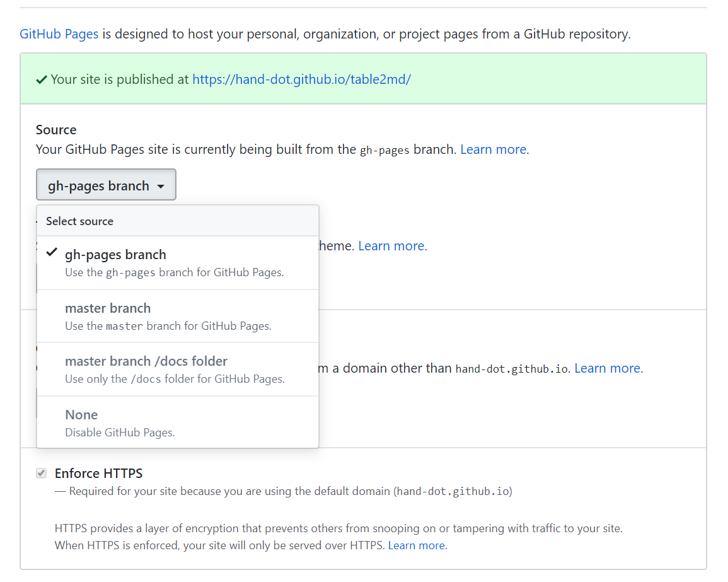Image resolution: width=728 pixels, height=582 pixels.
Task: Choose master branch as source
Action: (x=178, y=317)
